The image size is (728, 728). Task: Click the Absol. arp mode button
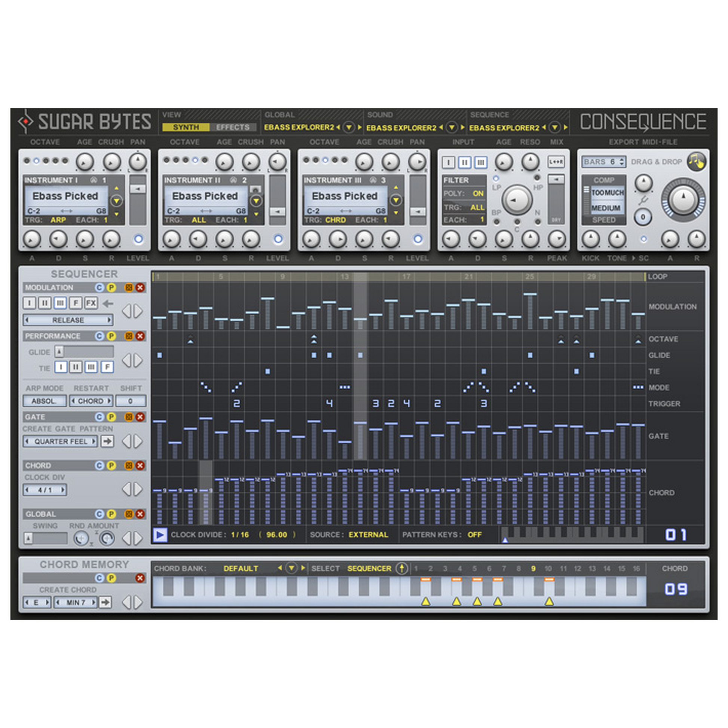[x=45, y=401]
